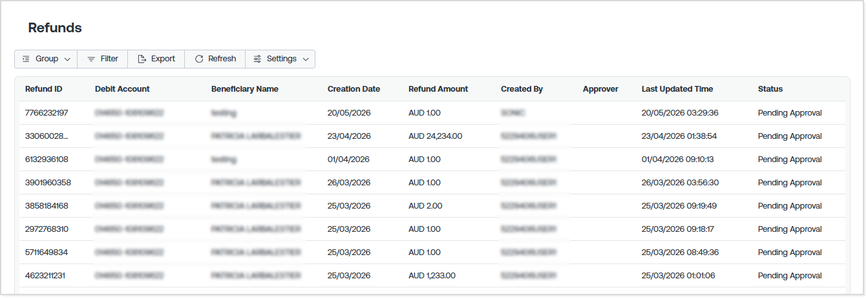Sort by Debit Account column header
868x299 pixels.
pos(122,89)
